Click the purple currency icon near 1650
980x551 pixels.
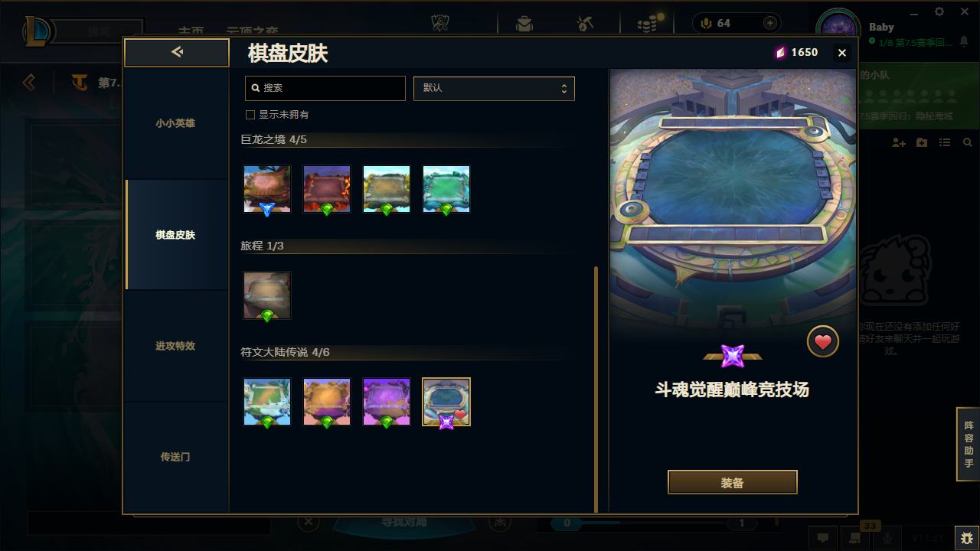click(x=780, y=52)
